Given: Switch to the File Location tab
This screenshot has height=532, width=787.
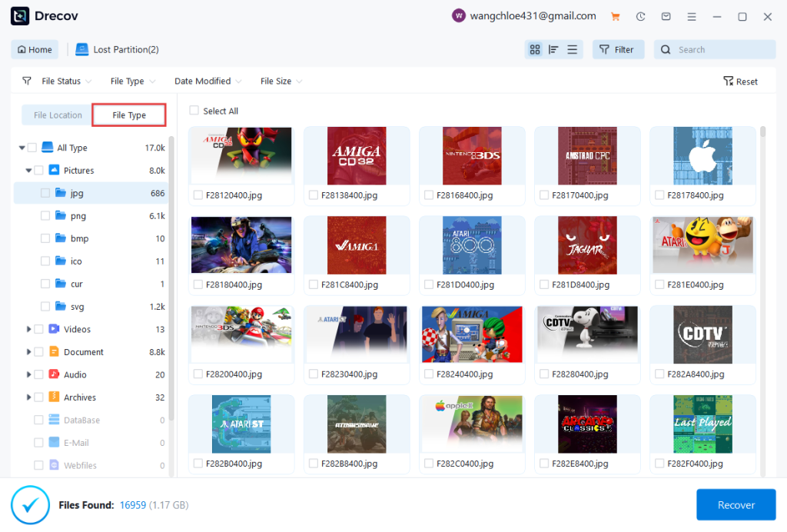Looking at the screenshot, I should [58, 115].
